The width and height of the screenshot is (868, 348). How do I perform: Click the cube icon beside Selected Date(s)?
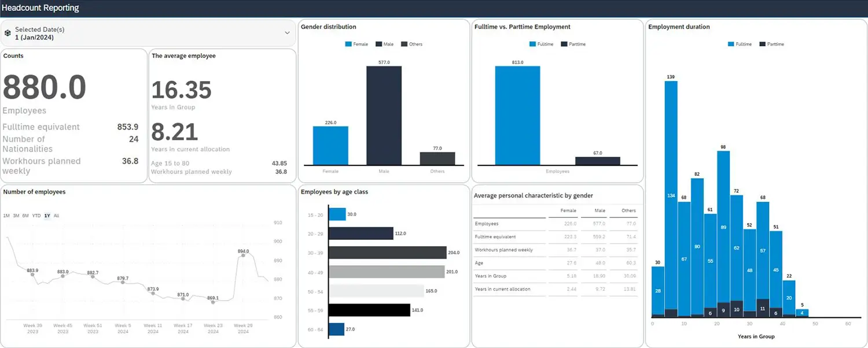pyautogui.click(x=8, y=33)
